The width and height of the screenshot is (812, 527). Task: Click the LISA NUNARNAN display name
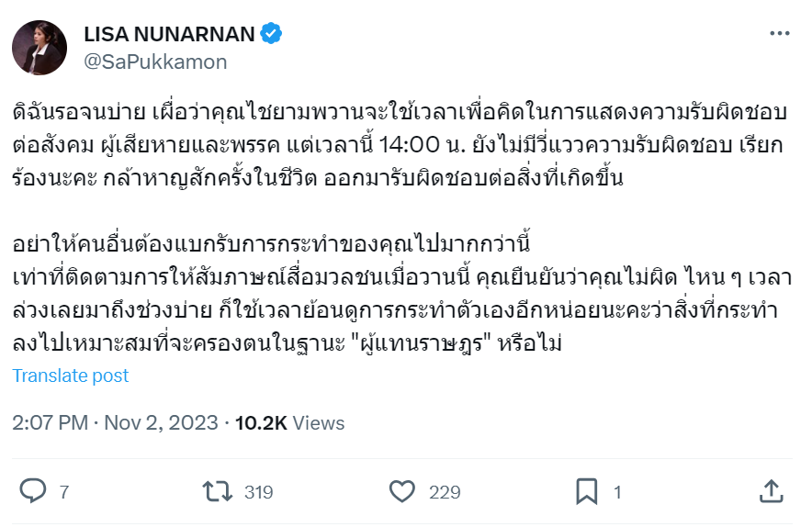click(x=169, y=35)
